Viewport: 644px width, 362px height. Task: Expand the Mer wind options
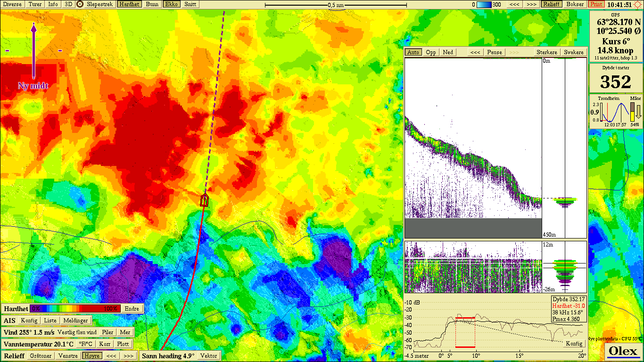coord(125,332)
